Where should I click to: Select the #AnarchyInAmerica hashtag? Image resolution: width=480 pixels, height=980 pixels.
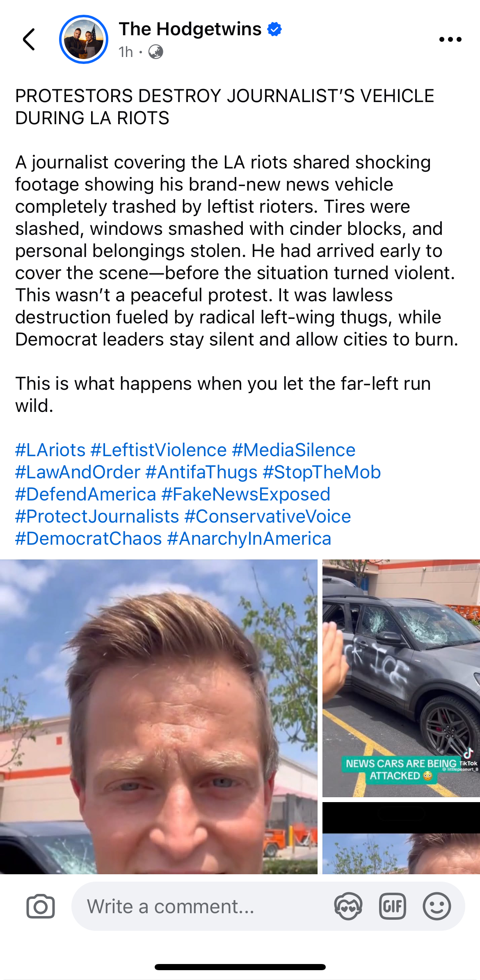249,539
